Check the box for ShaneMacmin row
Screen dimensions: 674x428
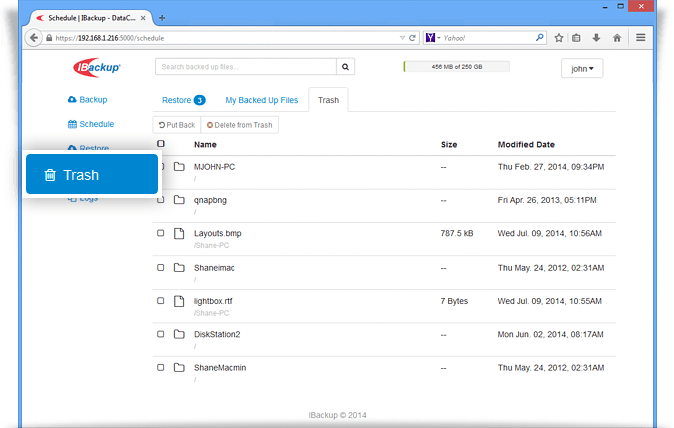(161, 368)
